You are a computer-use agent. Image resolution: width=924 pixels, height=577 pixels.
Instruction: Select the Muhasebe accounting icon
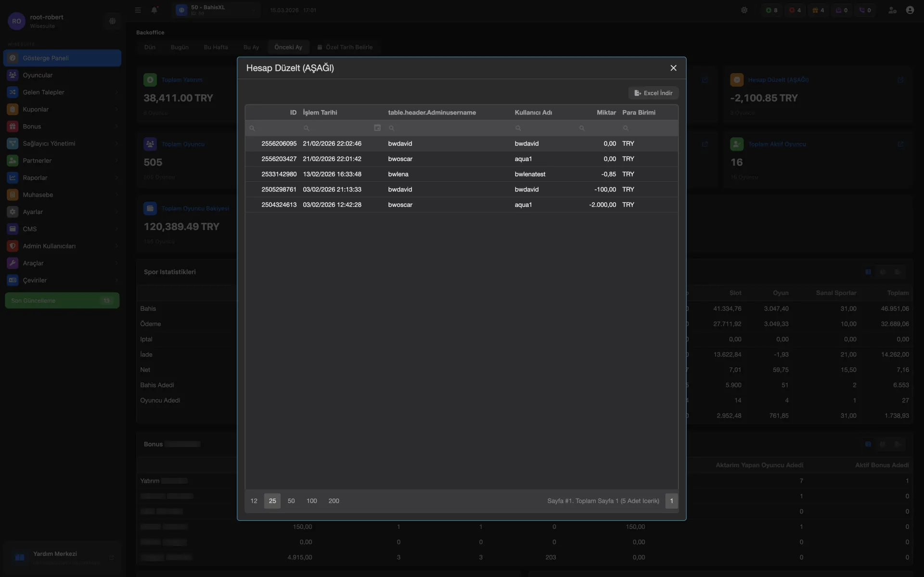click(x=13, y=194)
